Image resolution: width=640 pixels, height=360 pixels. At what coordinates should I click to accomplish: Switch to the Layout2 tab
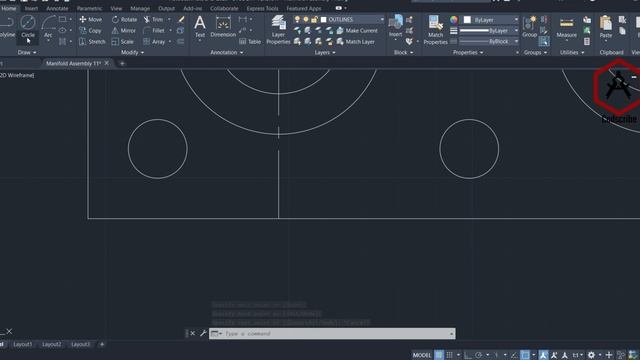[x=52, y=344]
